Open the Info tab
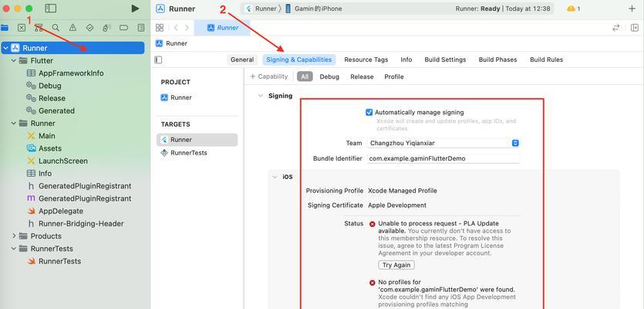Screen dimensions: 644x309 coord(406,59)
